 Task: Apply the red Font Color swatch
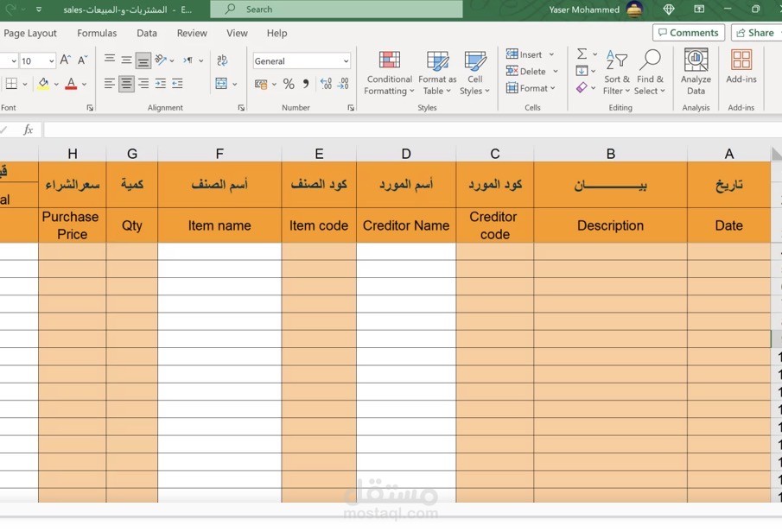point(72,84)
